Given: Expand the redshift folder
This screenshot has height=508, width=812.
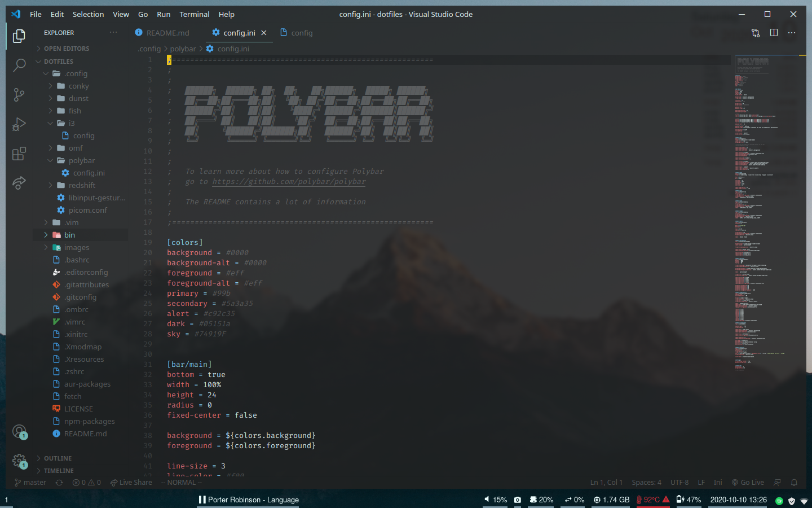Looking at the screenshot, I should point(82,185).
